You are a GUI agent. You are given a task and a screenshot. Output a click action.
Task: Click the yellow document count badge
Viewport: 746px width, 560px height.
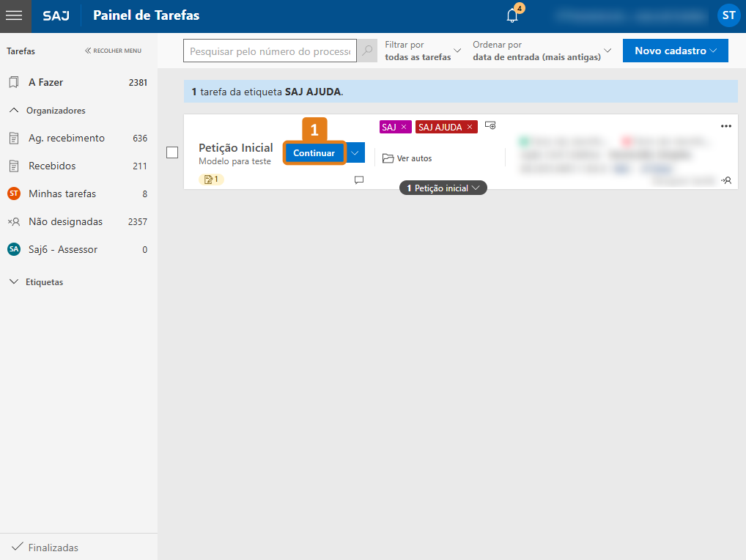(211, 179)
